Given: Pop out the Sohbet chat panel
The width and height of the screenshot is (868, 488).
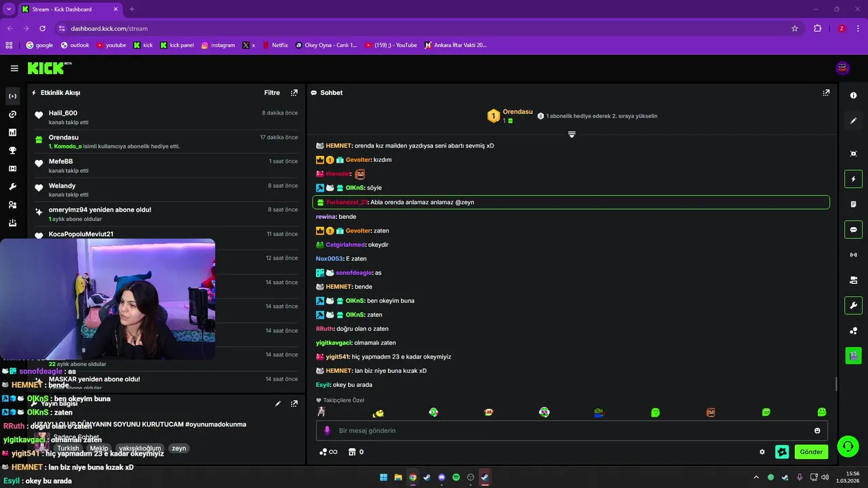Looking at the screenshot, I should [826, 93].
